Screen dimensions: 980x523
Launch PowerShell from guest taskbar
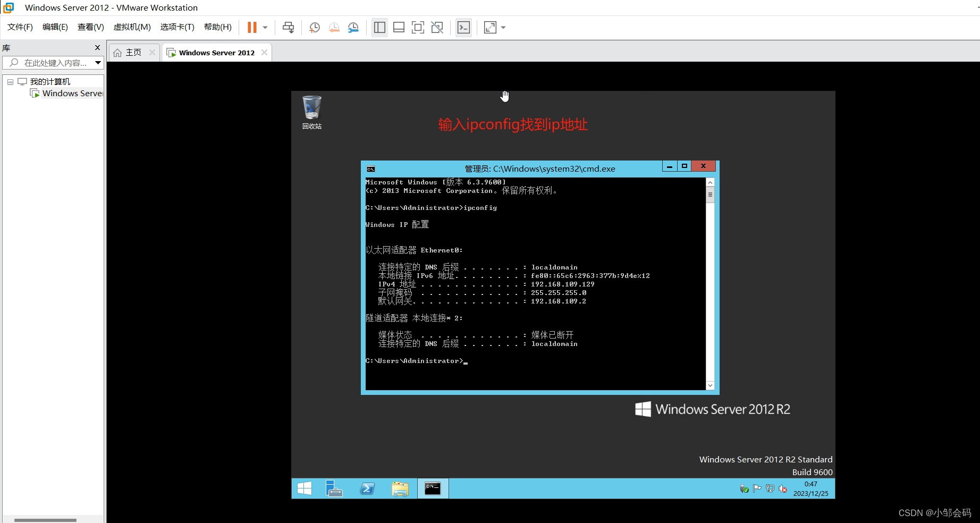point(367,488)
